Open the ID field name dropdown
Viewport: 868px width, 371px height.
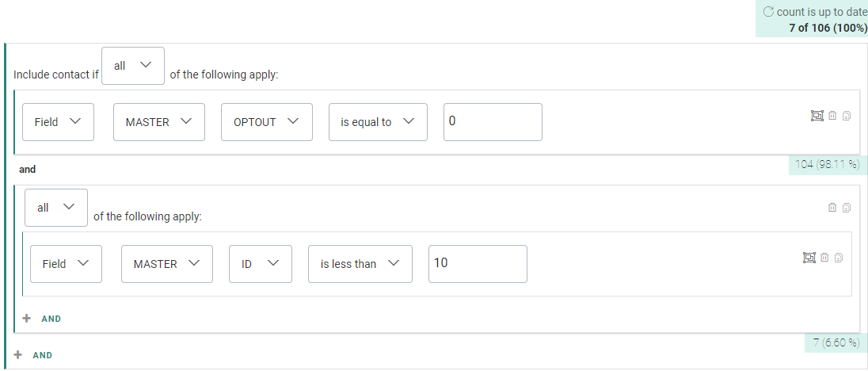click(x=260, y=264)
